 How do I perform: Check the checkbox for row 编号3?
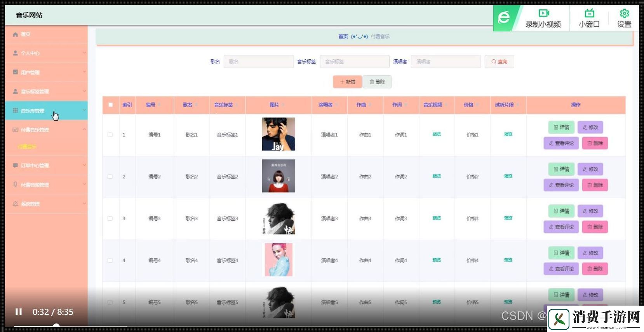click(x=110, y=218)
